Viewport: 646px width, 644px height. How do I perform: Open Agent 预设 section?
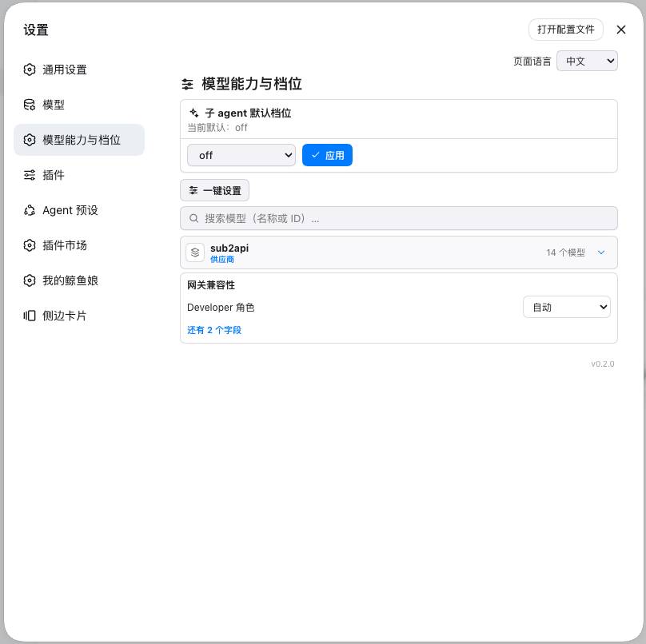[x=79, y=210]
